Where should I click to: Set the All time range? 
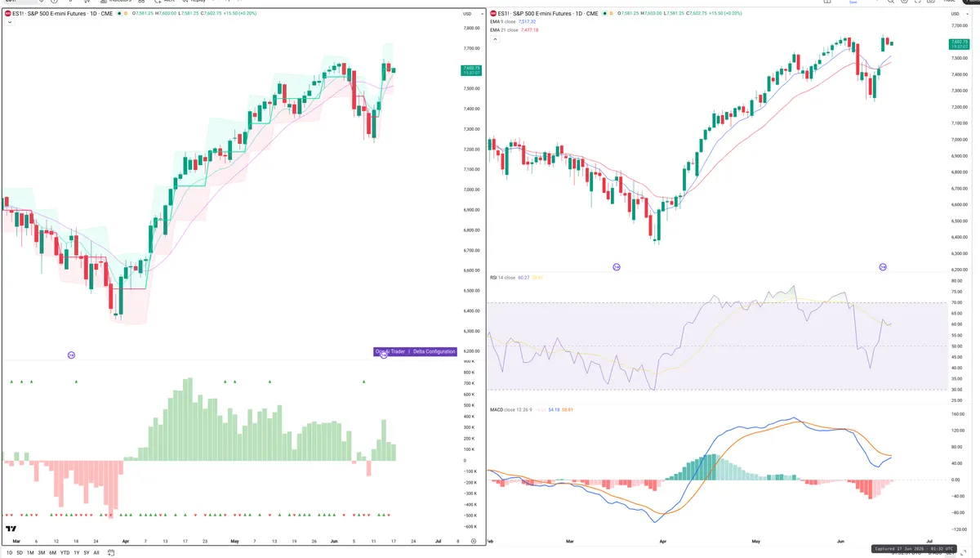click(x=96, y=552)
